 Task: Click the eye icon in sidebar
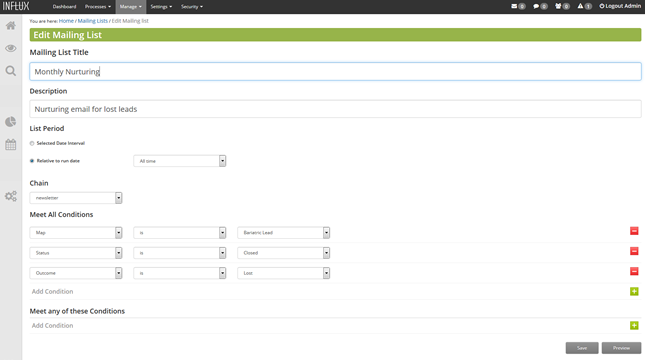tap(11, 48)
